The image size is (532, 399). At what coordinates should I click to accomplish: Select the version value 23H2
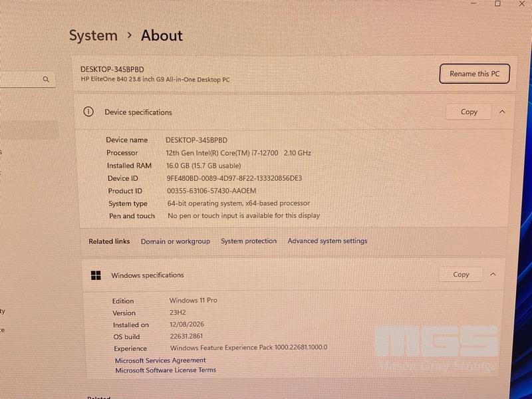(x=178, y=313)
